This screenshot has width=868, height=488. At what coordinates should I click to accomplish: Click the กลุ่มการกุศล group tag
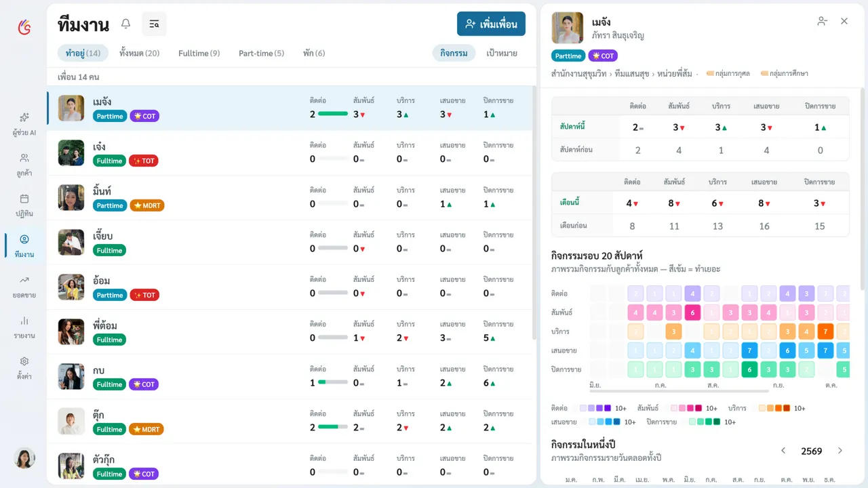[728, 73]
